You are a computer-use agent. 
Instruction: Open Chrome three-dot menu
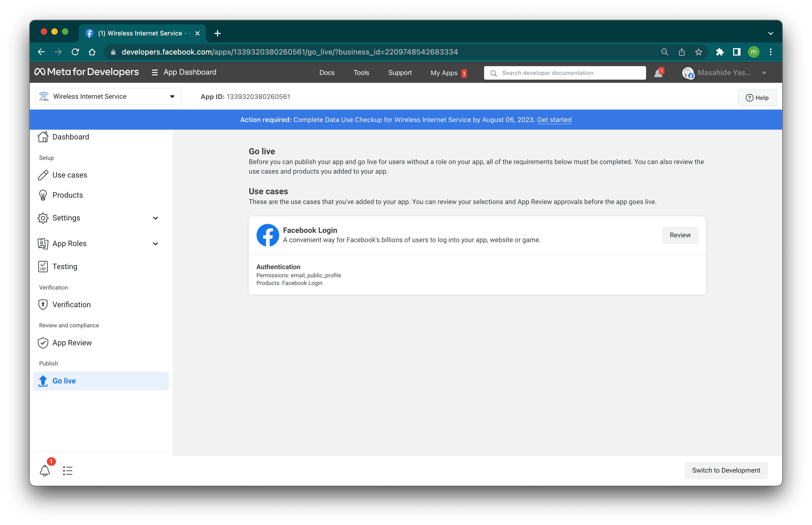[x=770, y=52]
